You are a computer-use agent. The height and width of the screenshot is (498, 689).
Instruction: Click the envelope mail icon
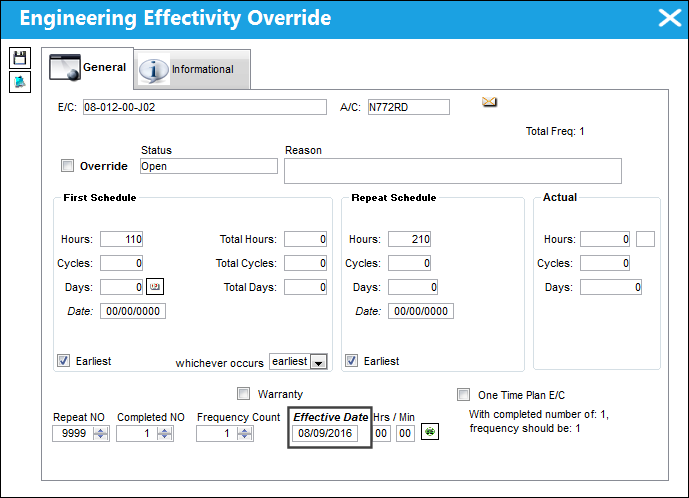pyautogui.click(x=489, y=102)
